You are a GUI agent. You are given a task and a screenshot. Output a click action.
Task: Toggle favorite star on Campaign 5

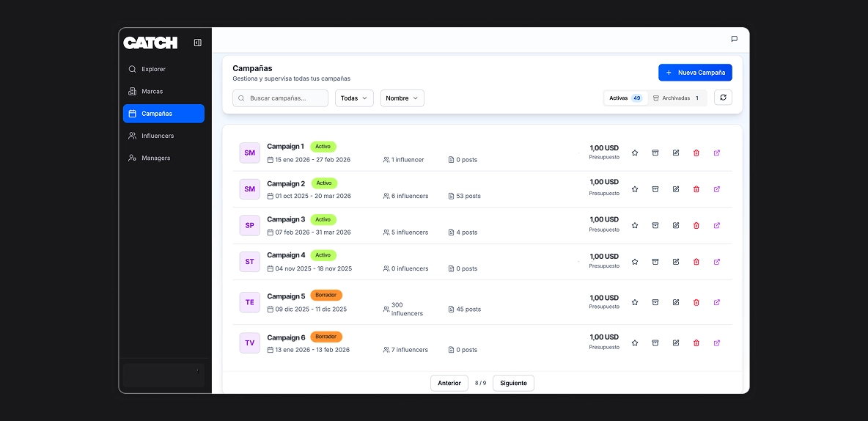pos(635,302)
